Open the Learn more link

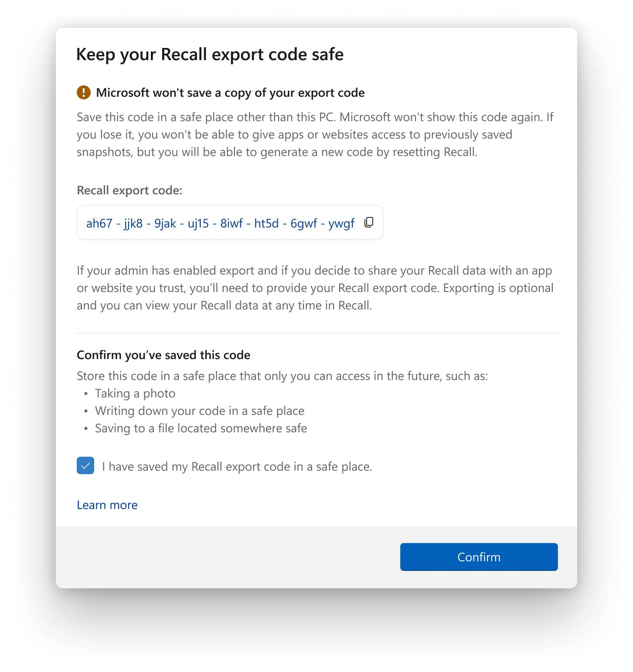pyautogui.click(x=107, y=505)
